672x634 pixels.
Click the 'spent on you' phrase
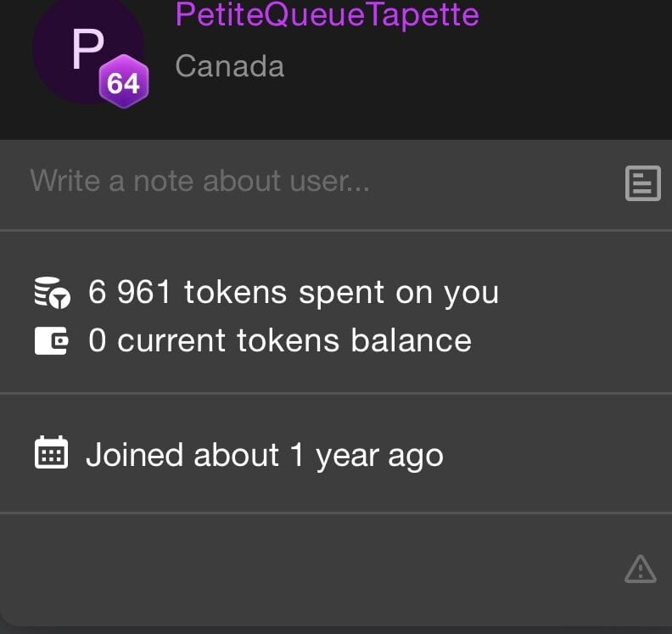coord(399,292)
